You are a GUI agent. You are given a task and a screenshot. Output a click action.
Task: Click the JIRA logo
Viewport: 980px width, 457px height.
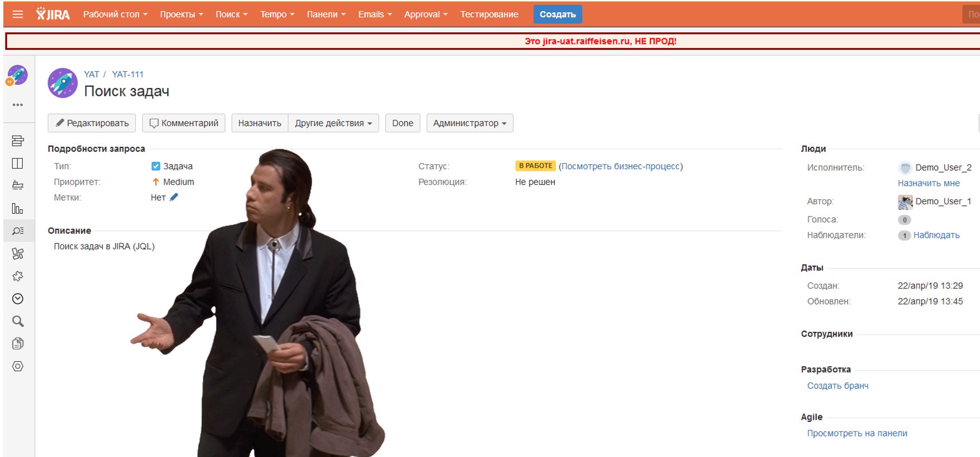(x=53, y=14)
